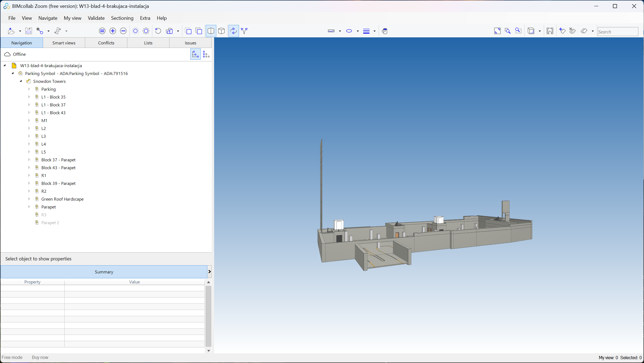
Task: Expand the Parking storey node
Action: [x=29, y=89]
